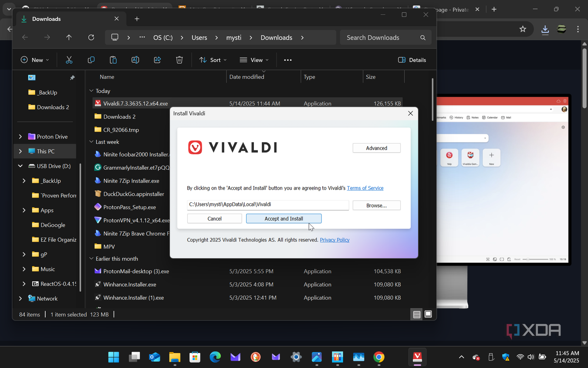The image size is (588, 368).
Task: Click the install path field C:\Users\mysti\AppData\Local\Vivaldi
Action: [268, 204]
